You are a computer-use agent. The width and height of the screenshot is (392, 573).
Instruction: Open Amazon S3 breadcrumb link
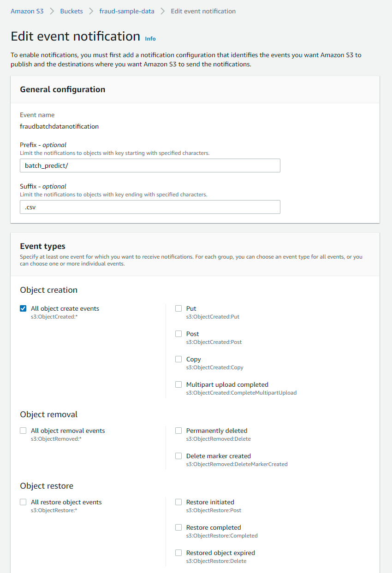27,11
